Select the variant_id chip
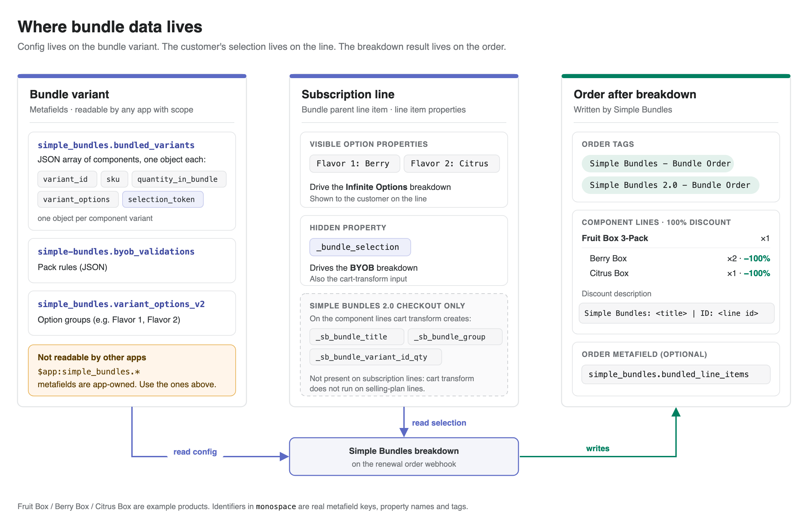 (x=67, y=179)
